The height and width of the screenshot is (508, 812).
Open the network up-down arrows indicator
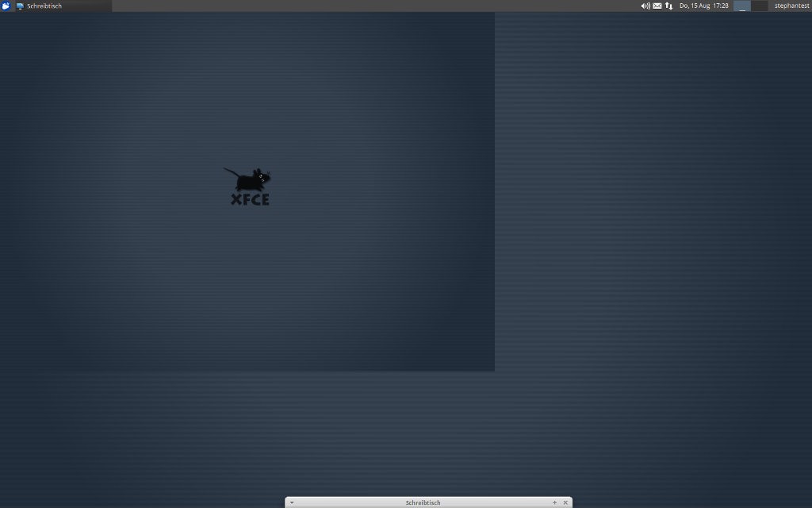(668, 6)
